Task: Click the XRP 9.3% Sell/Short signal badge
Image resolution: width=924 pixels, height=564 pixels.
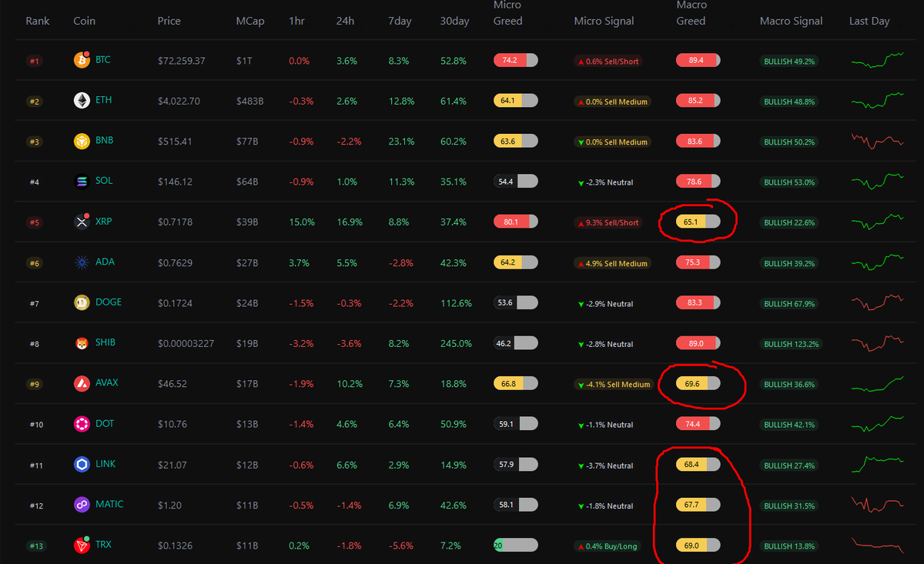Action: pos(608,222)
